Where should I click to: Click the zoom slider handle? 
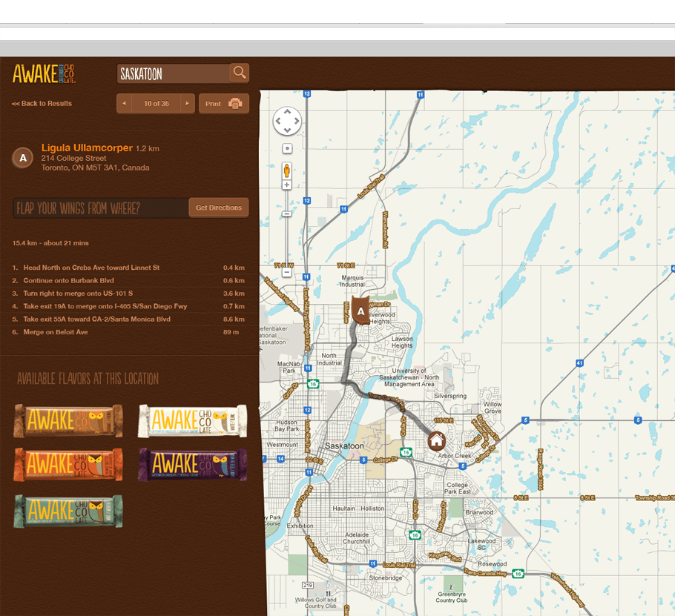click(287, 213)
